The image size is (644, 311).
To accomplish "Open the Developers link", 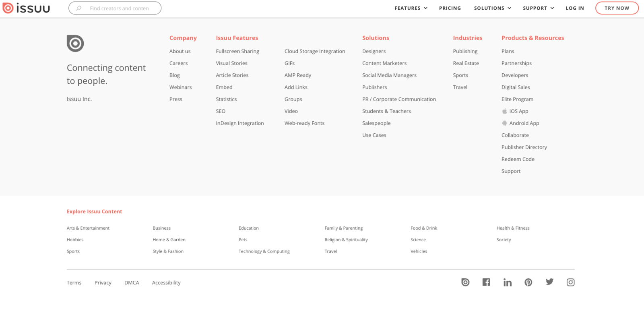I will click(515, 75).
